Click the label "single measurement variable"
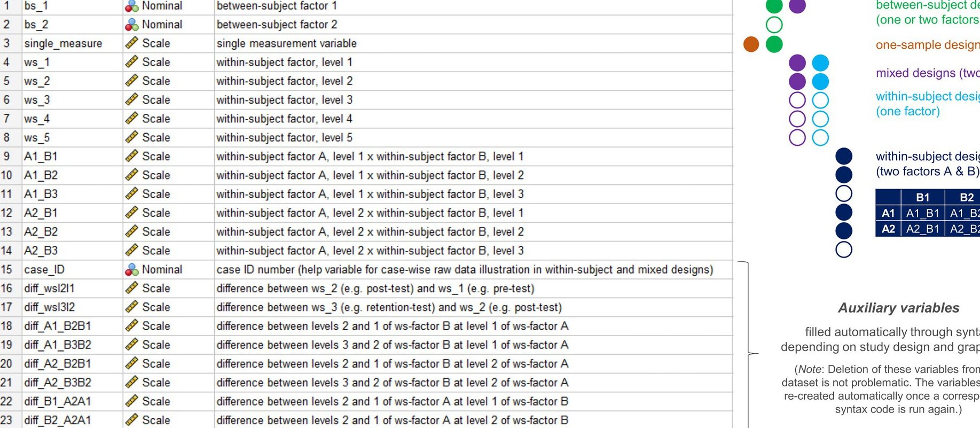 tap(286, 43)
